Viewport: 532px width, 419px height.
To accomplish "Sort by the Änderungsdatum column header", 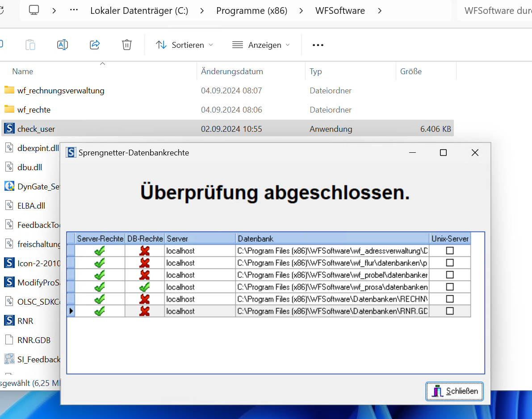I will [x=251, y=71].
